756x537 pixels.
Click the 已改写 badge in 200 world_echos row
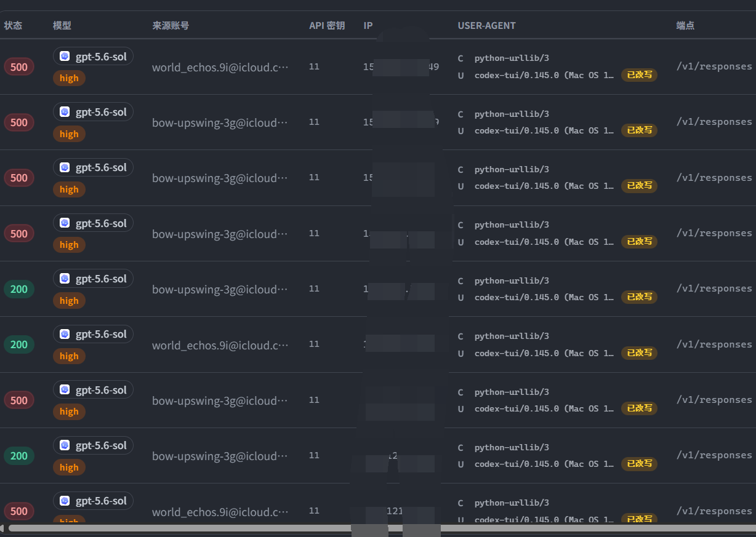click(639, 352)
